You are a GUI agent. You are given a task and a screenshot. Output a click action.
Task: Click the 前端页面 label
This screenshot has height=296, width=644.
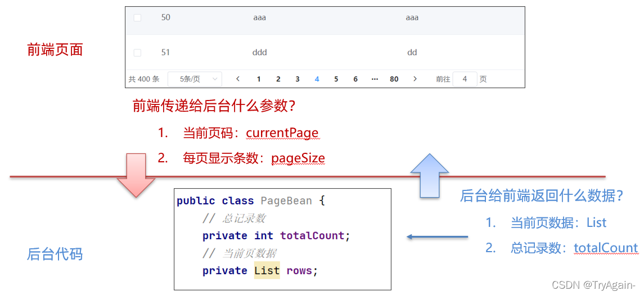[55, 50]
